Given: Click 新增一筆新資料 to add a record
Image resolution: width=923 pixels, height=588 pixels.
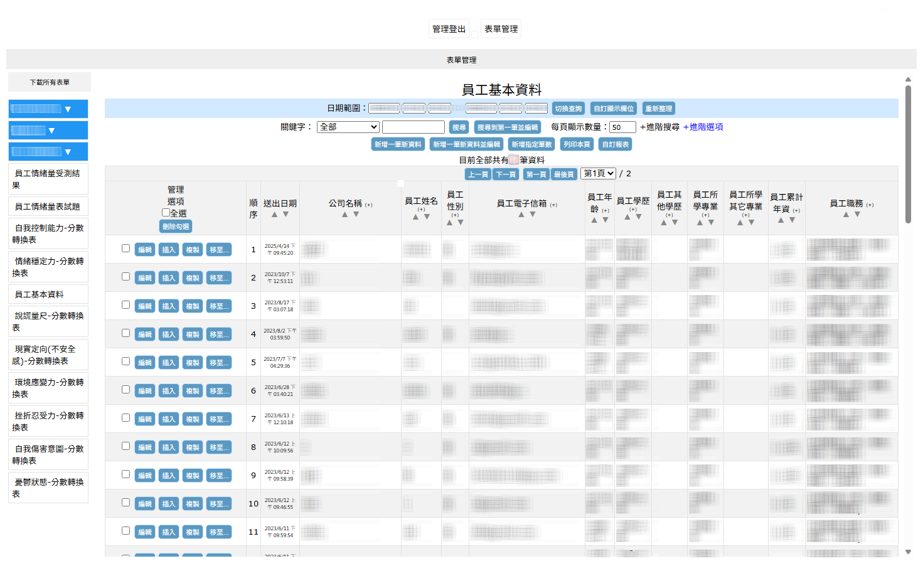Looking at the screenshot, I should 398,144.
